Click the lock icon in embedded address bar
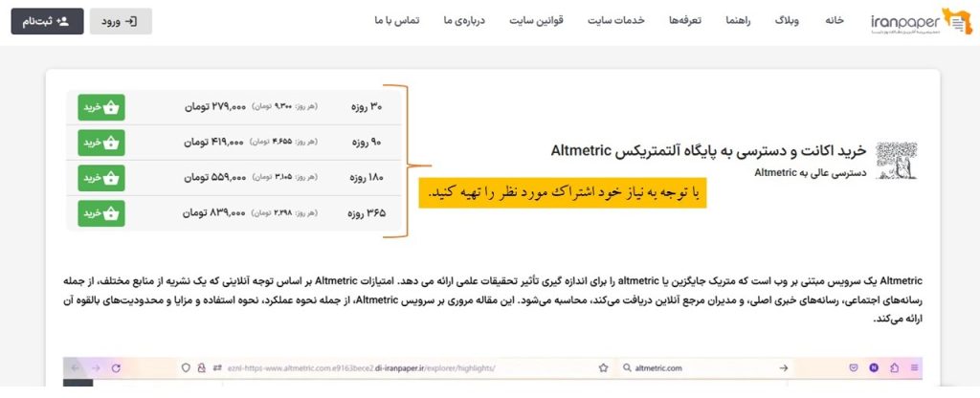 point(201,368)
